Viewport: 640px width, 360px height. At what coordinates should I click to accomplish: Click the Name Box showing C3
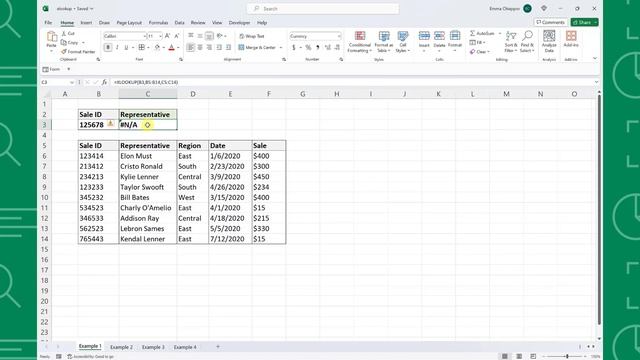pos(57,82)
